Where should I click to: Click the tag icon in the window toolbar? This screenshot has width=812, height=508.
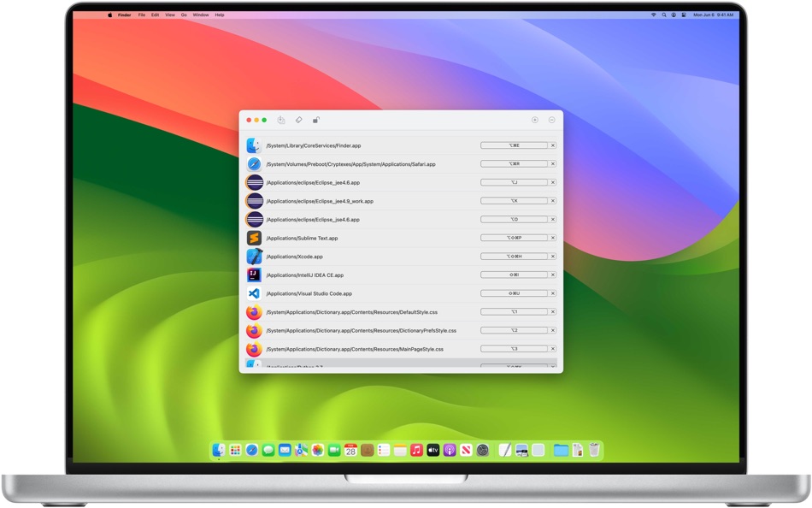(299, 120)
